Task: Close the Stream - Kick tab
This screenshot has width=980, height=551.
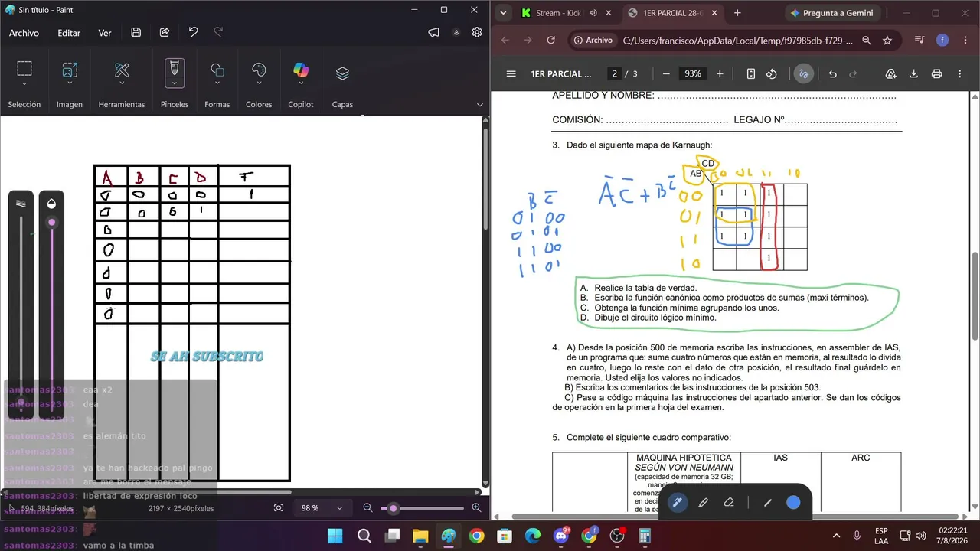Action: click(x=609, y=13)
